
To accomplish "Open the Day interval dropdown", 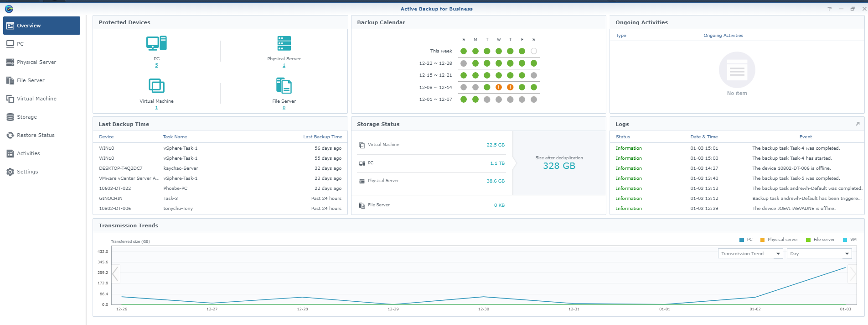I will coord(819,254).
